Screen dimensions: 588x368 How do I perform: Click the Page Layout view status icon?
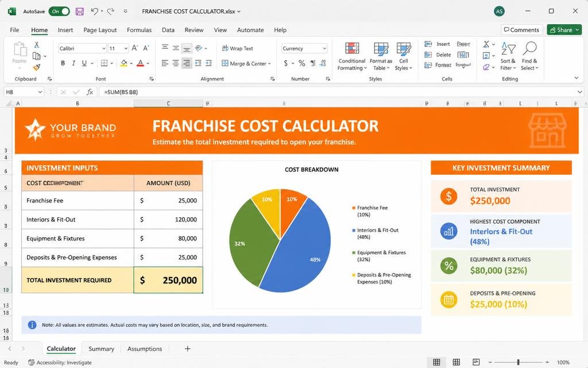coord(457,362)
